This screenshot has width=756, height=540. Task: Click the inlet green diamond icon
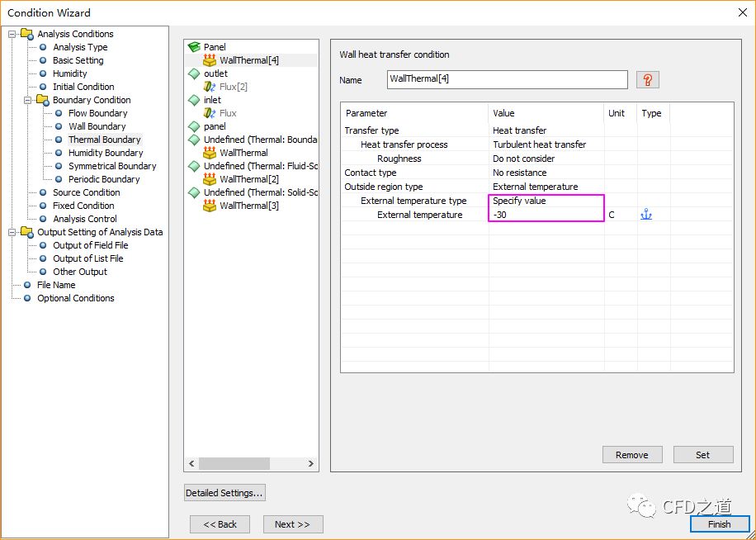pos(194,100)
